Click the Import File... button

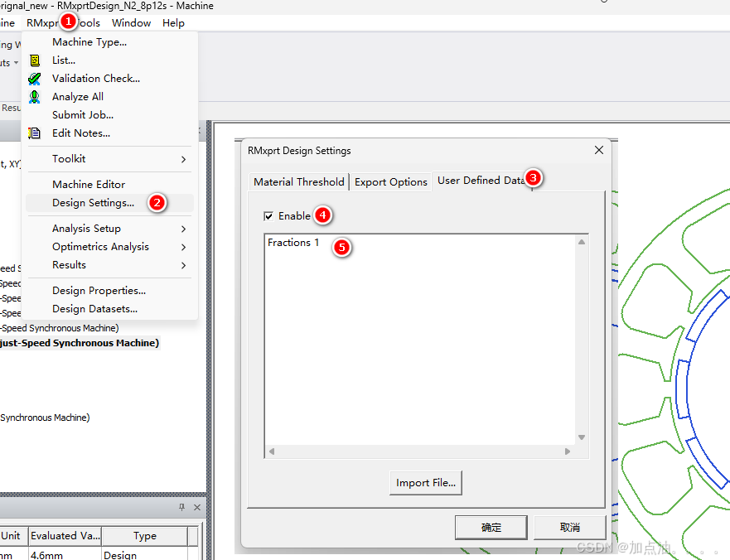coord(426,483)
